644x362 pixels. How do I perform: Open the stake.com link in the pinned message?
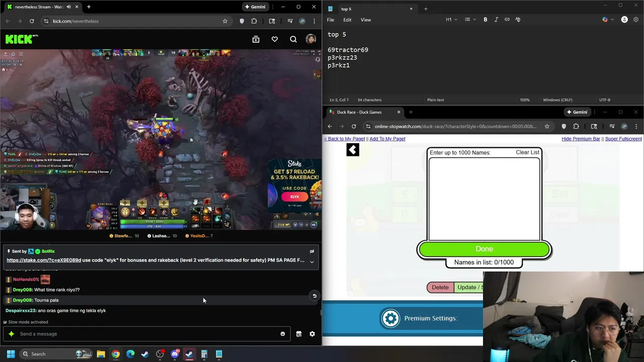pos(44,260)
